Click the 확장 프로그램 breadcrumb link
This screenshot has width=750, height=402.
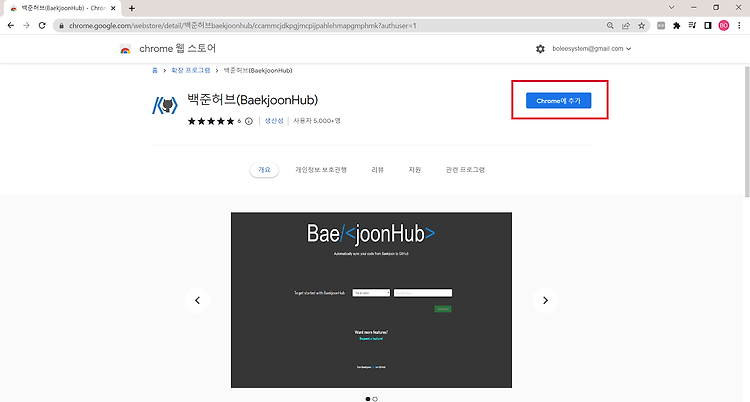(x=191, y=70)
